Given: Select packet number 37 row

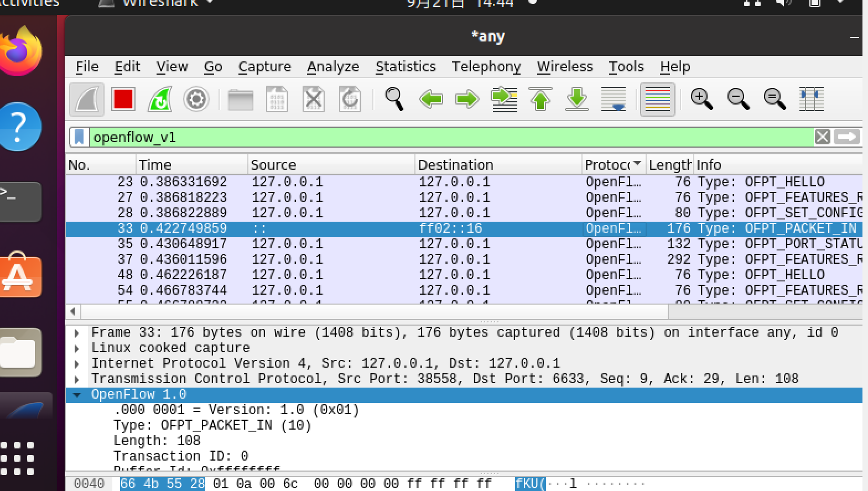Looking at the screenshot, I should click(464, 259).
